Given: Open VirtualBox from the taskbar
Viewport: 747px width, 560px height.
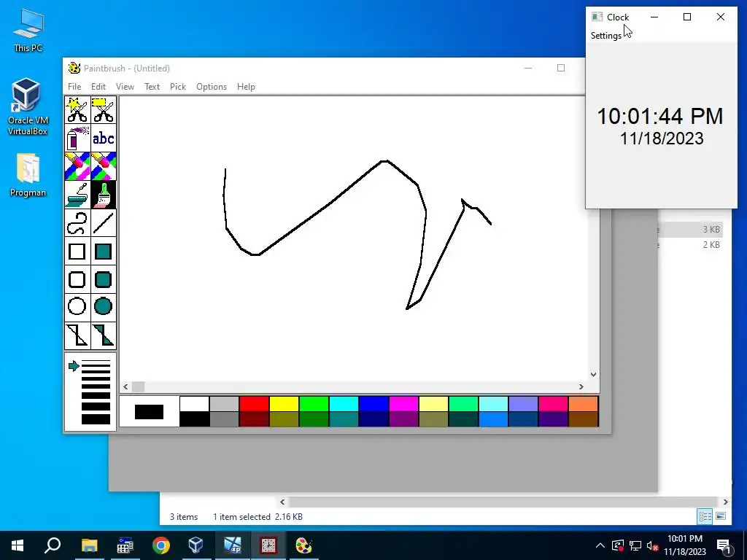Looking at the screenshot, I should tap(196, 545).
